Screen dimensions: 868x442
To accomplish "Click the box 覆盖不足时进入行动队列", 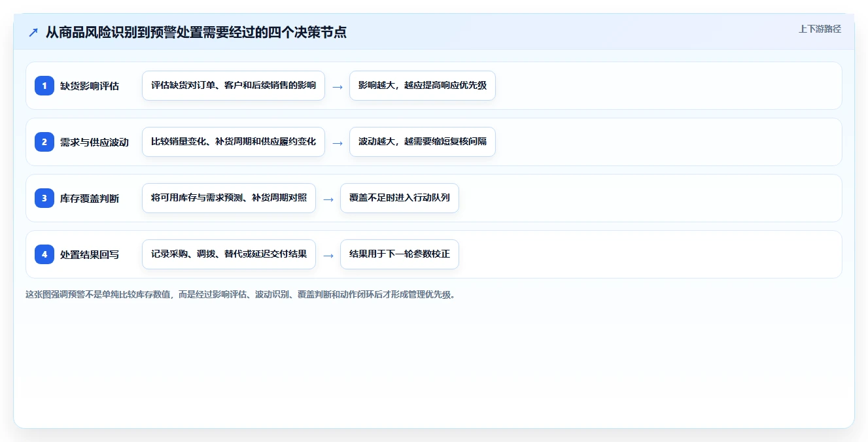I will [400, 198].
